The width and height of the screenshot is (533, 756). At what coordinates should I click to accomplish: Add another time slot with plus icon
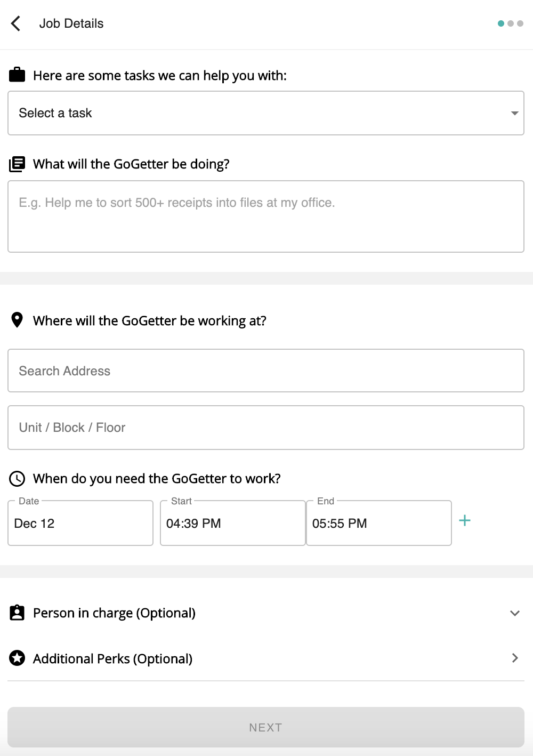point(465,521)
